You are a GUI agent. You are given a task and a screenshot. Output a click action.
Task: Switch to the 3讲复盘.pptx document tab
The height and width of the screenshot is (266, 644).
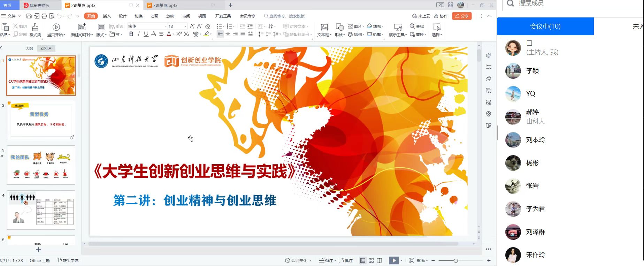click(x=166, y=5)
